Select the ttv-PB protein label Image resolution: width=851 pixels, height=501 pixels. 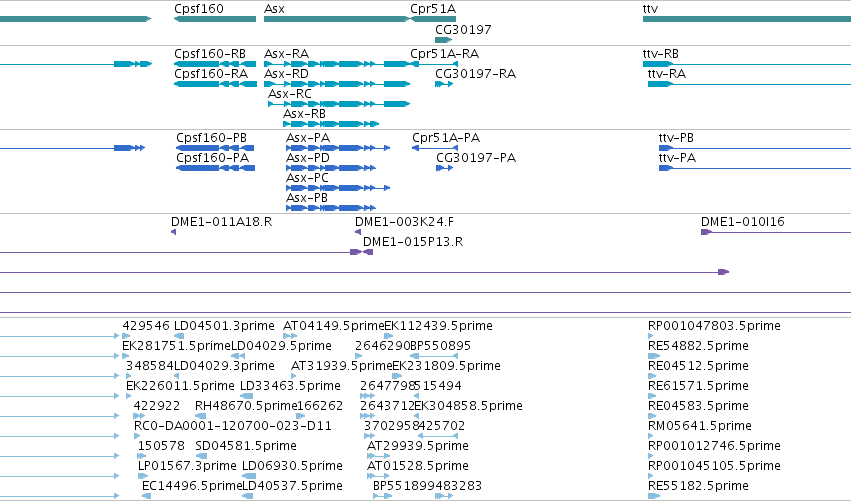(x=676, y=138)
